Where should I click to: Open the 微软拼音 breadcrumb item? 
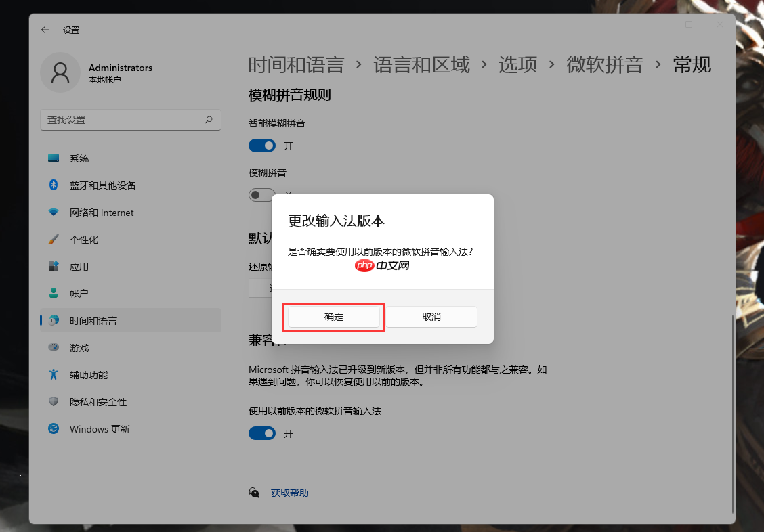pos(605,64)
